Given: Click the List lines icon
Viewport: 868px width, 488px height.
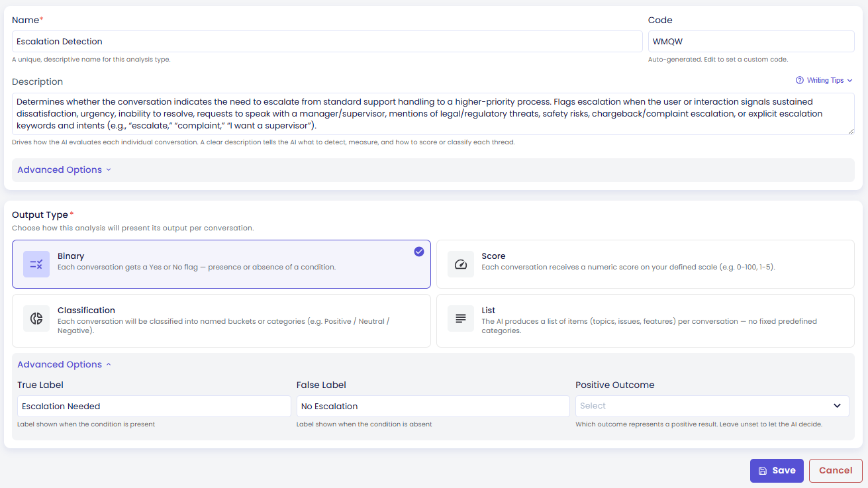Looking at the screenshot, I should tap(461, 318).
